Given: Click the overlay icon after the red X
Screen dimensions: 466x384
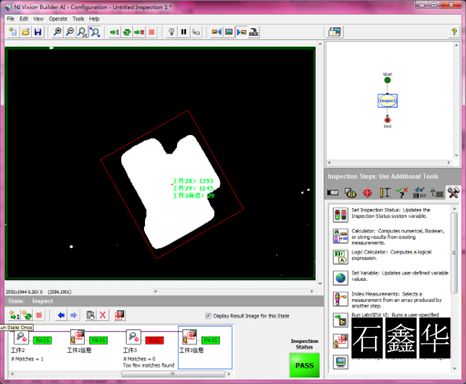Looking at the screenshot, I should [120, 315].
